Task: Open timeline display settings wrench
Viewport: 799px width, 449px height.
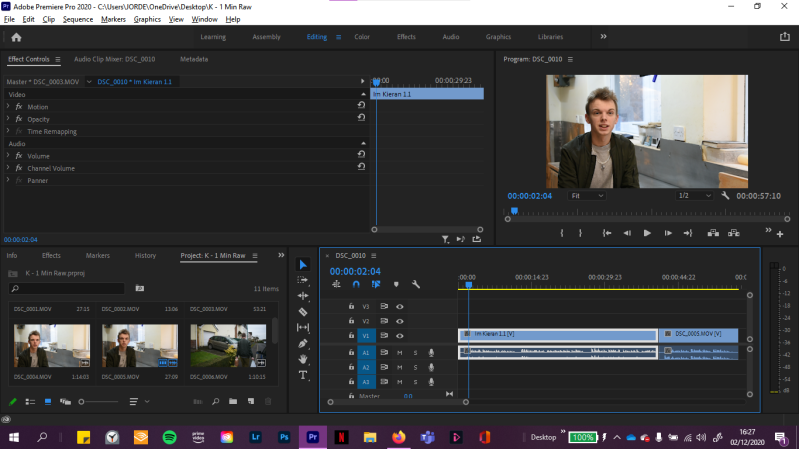Action: (x=416, y=284)
